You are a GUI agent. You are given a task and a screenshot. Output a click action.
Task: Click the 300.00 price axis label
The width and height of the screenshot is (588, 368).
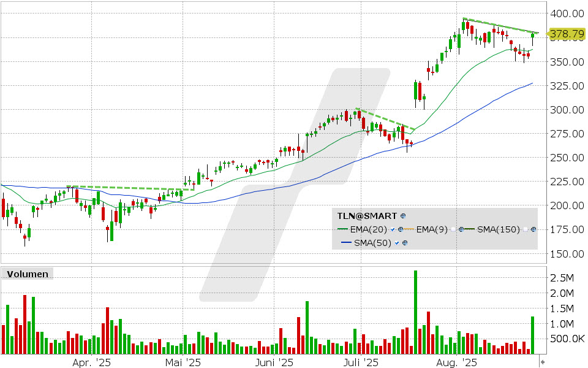[567, 110]
